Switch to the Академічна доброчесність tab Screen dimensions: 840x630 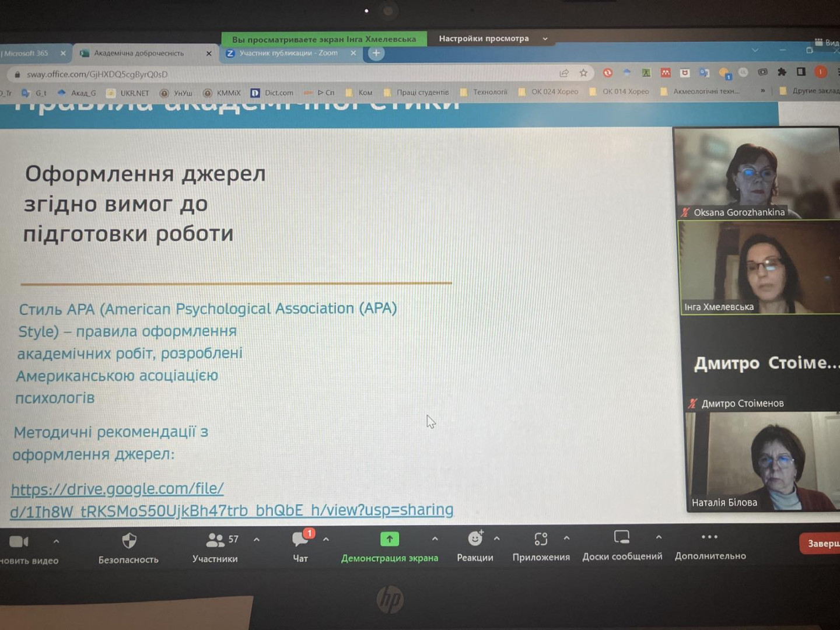click(x=145, y=53)
